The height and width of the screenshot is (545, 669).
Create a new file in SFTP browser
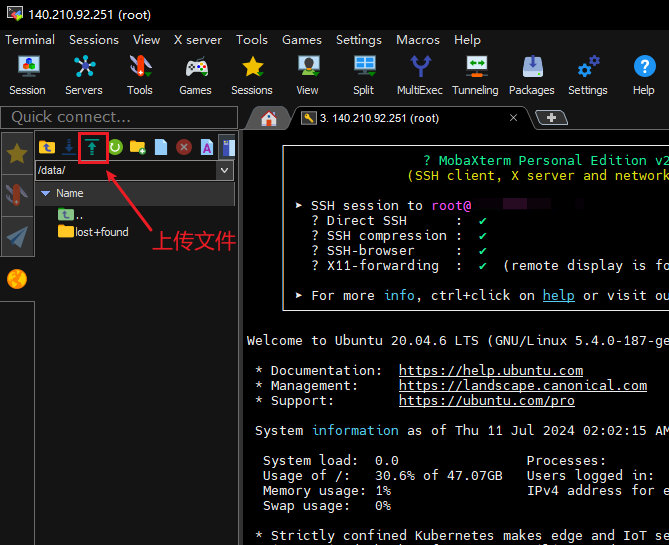(x=161, y=147)
